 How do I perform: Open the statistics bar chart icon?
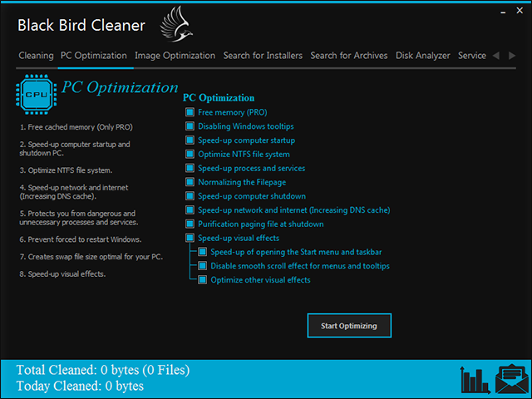coord(475,379)
